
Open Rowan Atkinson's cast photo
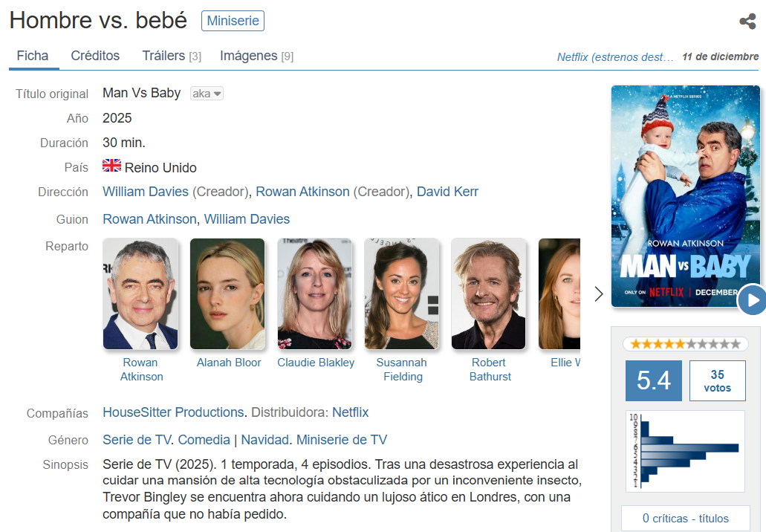pos(140,293)
